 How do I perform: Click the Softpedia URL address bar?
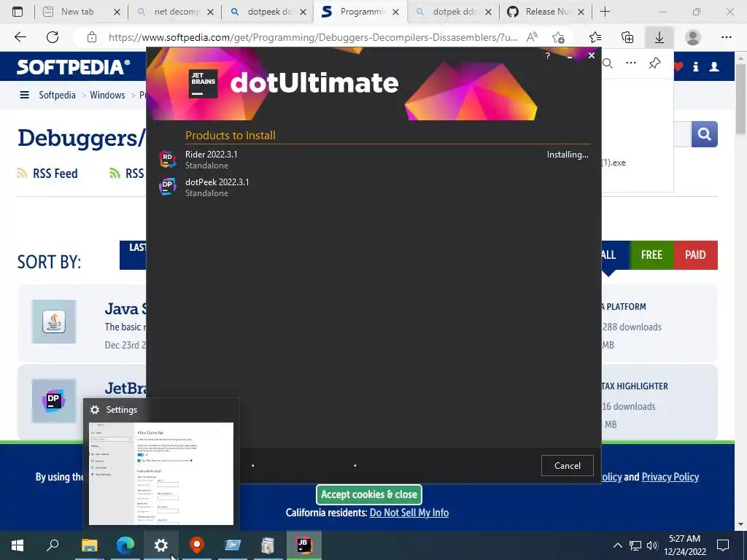313,37
